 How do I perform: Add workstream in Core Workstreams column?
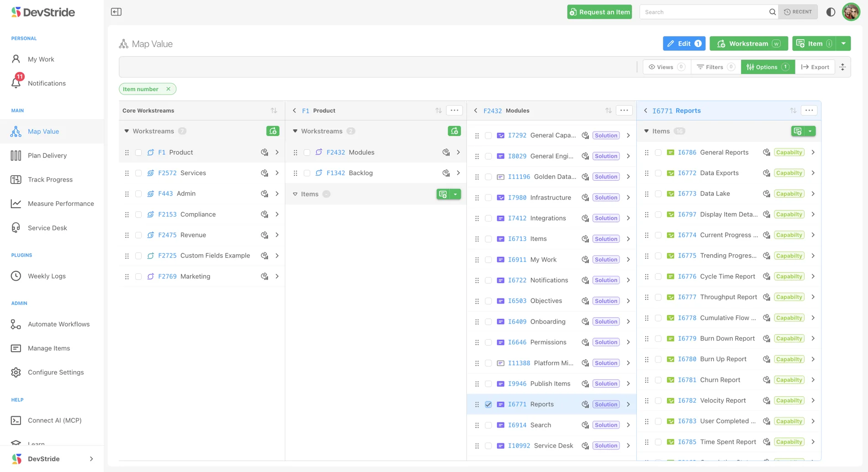[273, 131]
